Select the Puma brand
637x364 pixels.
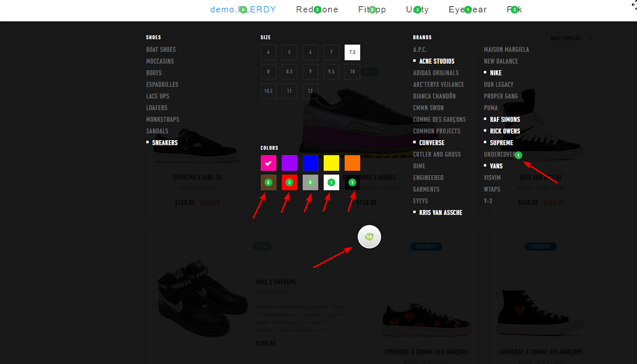click(x=491, y=108)
